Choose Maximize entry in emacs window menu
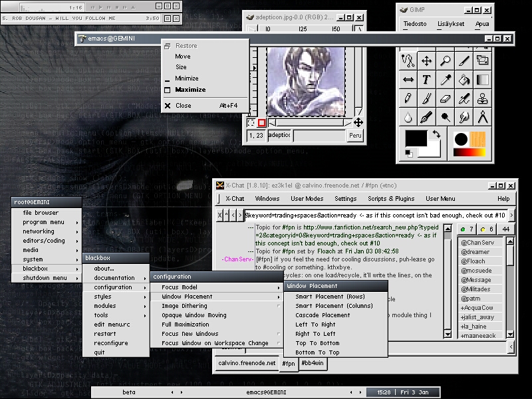 205,90
